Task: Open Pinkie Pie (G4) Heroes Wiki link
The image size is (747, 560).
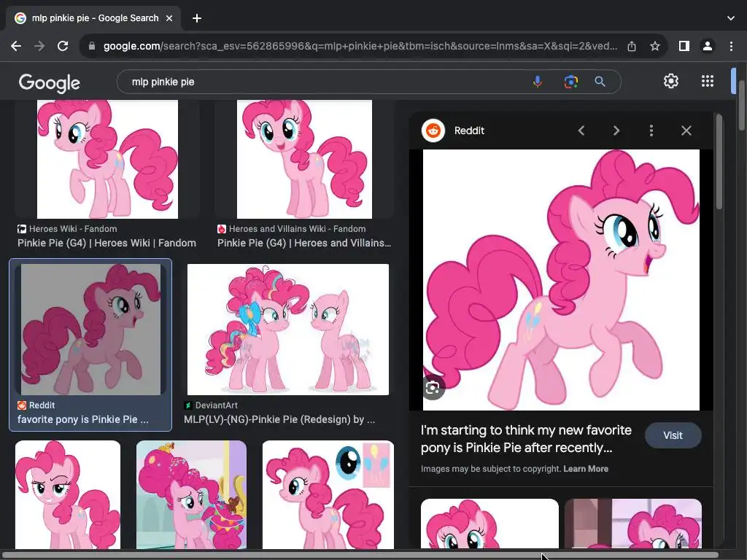Action: click(x=107, y=243)
